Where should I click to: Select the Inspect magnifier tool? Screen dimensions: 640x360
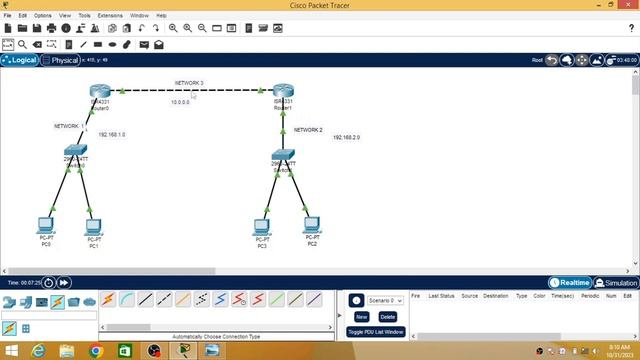tap(22, 44)
